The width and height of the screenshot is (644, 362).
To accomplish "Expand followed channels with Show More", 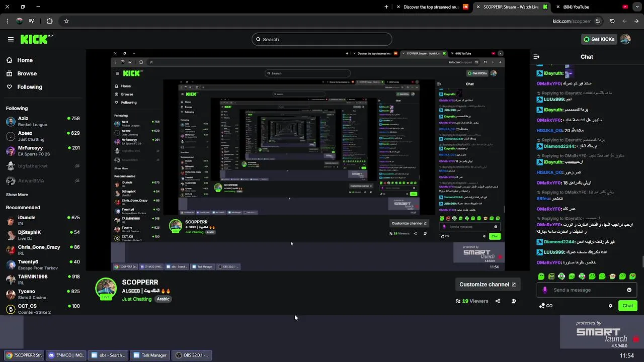I will pos(17,195).
